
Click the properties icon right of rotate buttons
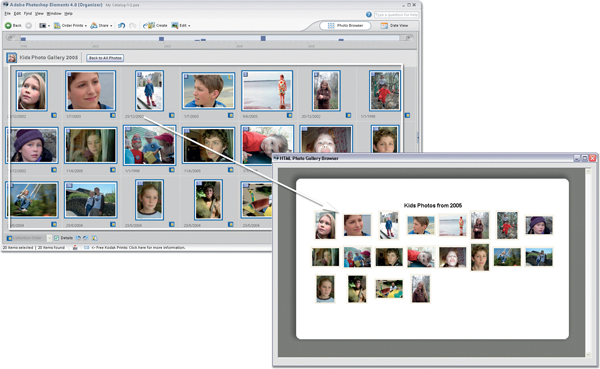[x=94, y=238]
